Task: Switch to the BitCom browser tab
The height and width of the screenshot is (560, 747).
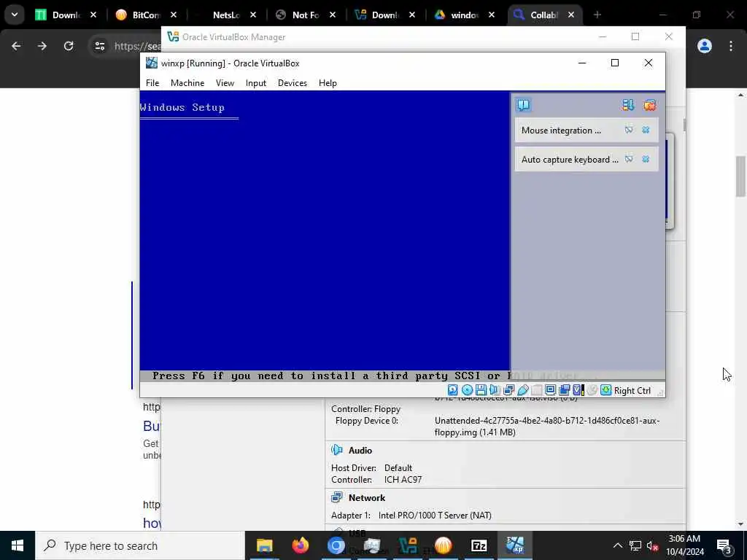Action: 146,15
